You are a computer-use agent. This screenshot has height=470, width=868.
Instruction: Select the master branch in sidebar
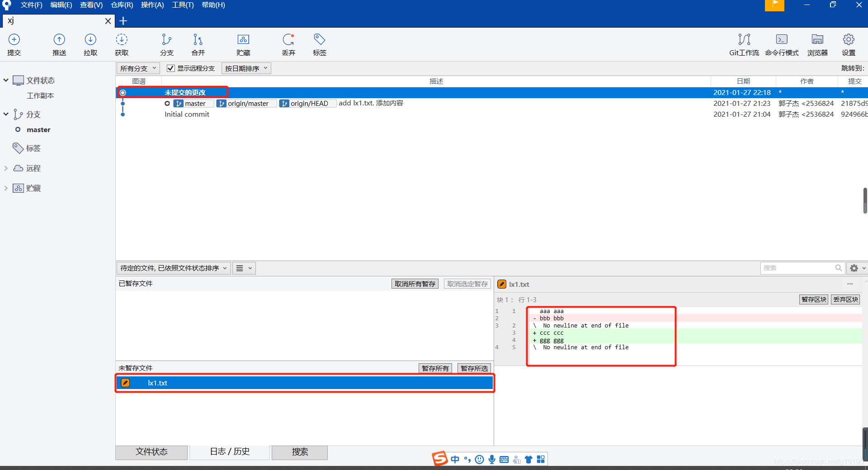click(38, 130)
